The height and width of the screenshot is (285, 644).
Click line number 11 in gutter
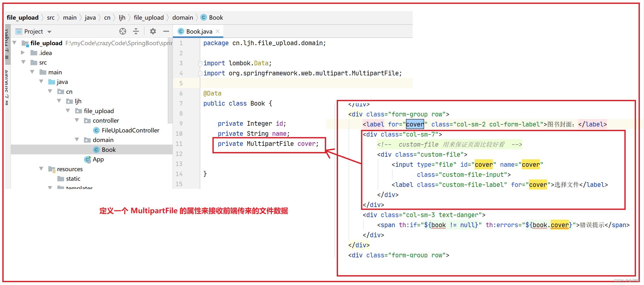pos(179,144)
